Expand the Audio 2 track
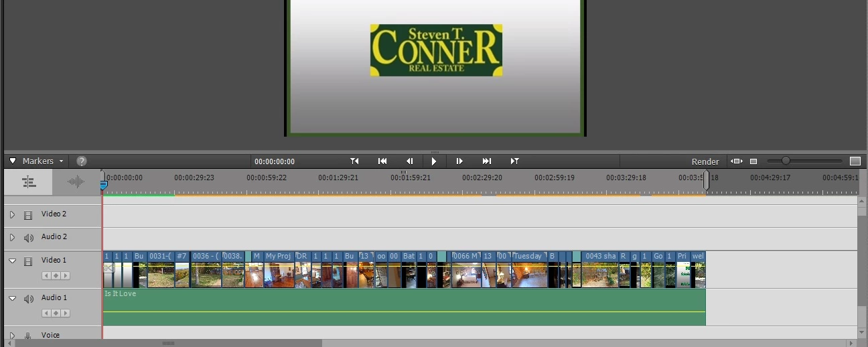This screenshot has width=868, height=347. coord(12,238)
